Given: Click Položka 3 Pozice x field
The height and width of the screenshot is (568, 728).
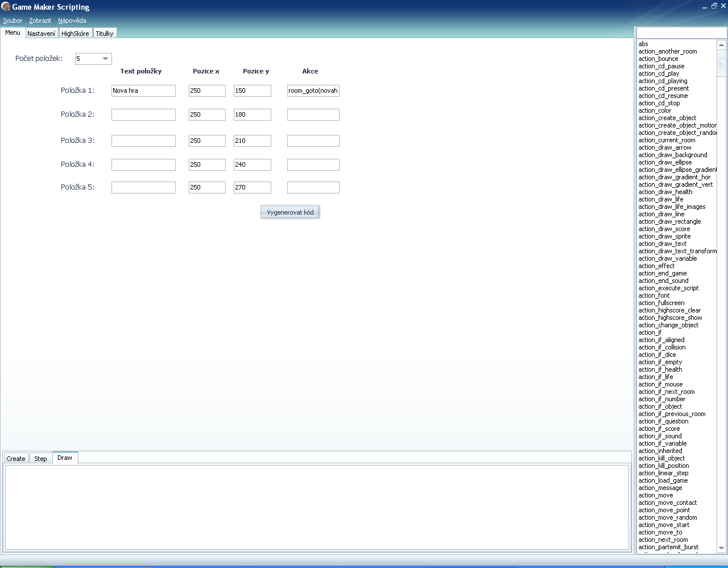Looking at the screenshot, I should [207, 141].
